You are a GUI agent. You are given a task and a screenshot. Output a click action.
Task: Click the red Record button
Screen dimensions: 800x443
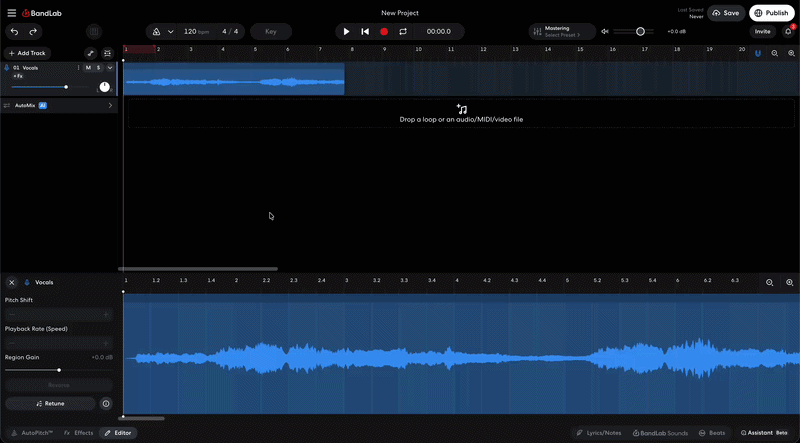384,32
